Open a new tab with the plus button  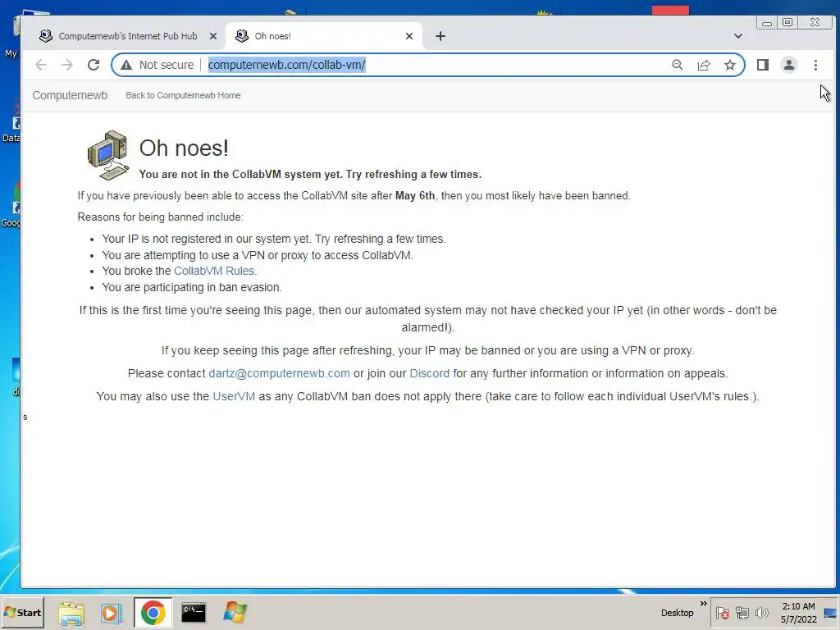point(441,36)
